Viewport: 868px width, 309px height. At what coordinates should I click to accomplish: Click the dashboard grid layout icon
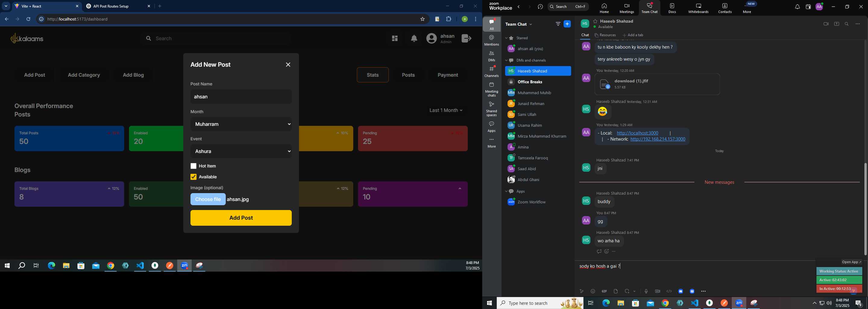click(x=395, y=38)
